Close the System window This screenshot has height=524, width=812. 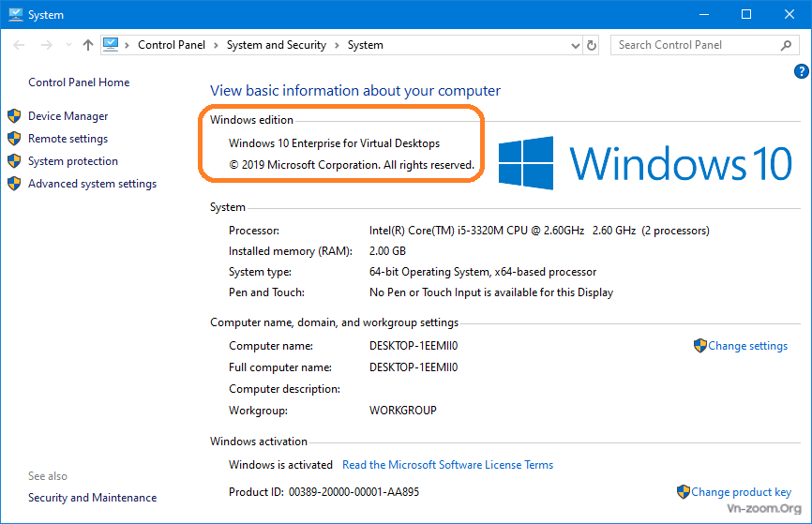[789, 14]
